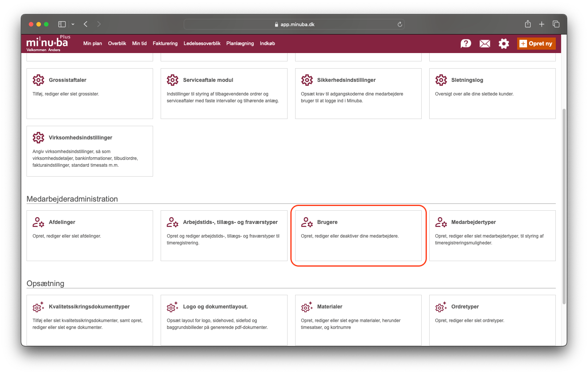Click the app.minuba.dk address field
The width and height of the screenshot is (588, 374).
coord(294,24)
